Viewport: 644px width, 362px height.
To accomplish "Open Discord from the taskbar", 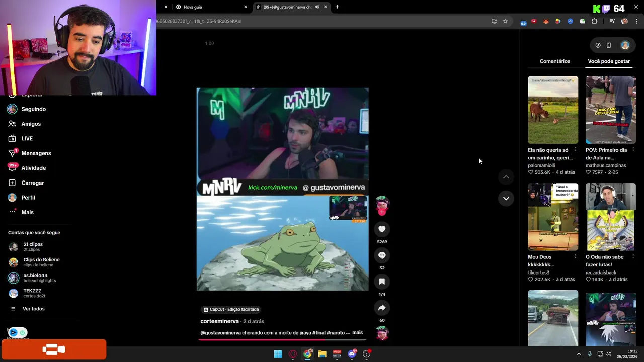I will coord(352,354).
